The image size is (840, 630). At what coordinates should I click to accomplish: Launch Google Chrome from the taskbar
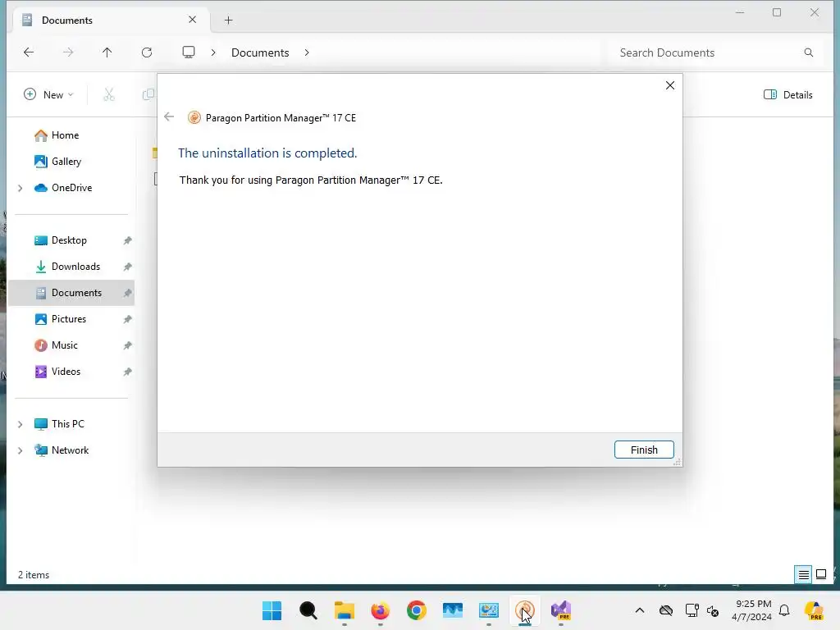click(x=416, y=610)
